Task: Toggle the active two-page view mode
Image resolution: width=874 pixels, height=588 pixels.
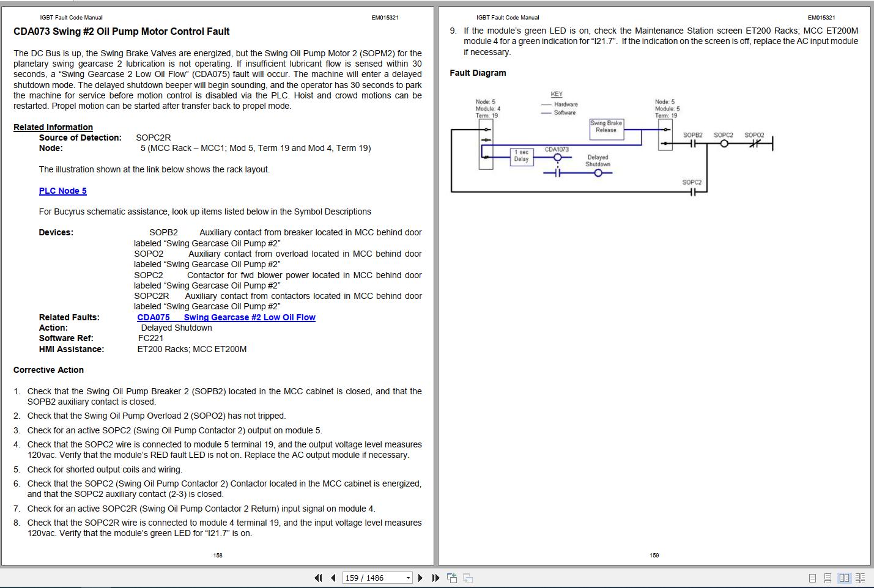Action: (845, 578)
